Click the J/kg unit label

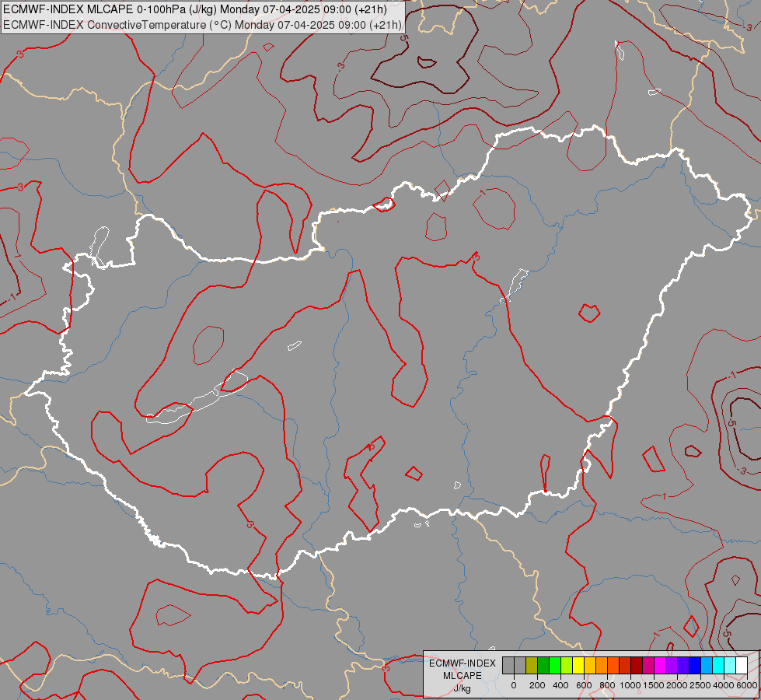click(x=463, y=689)
